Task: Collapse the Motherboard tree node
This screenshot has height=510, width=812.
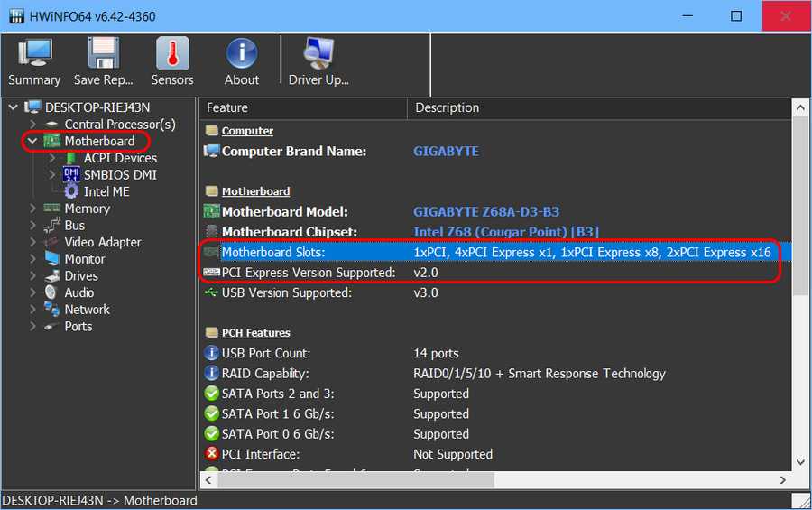Action: coord(32,142)
